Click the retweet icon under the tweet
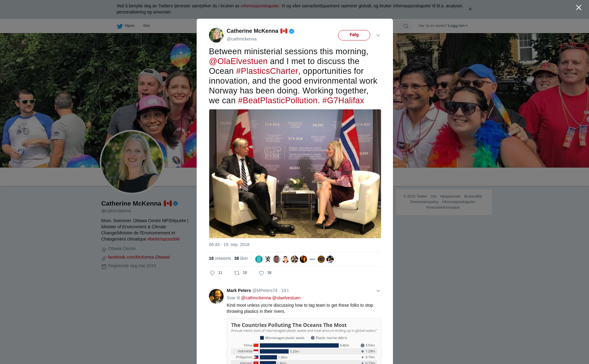Image resolution: width=589 pixels, height=364 pixels. pyautogui.click(x=237, y=273)
